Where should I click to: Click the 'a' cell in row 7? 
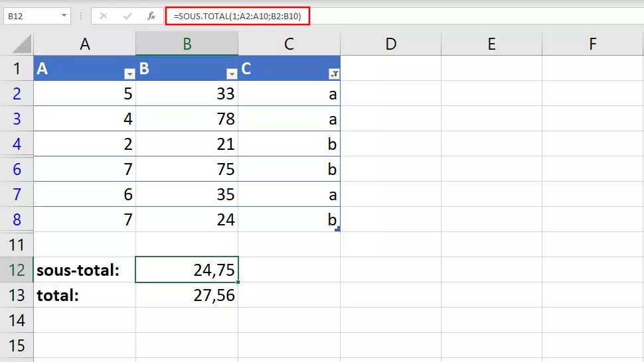pos(289,194)
